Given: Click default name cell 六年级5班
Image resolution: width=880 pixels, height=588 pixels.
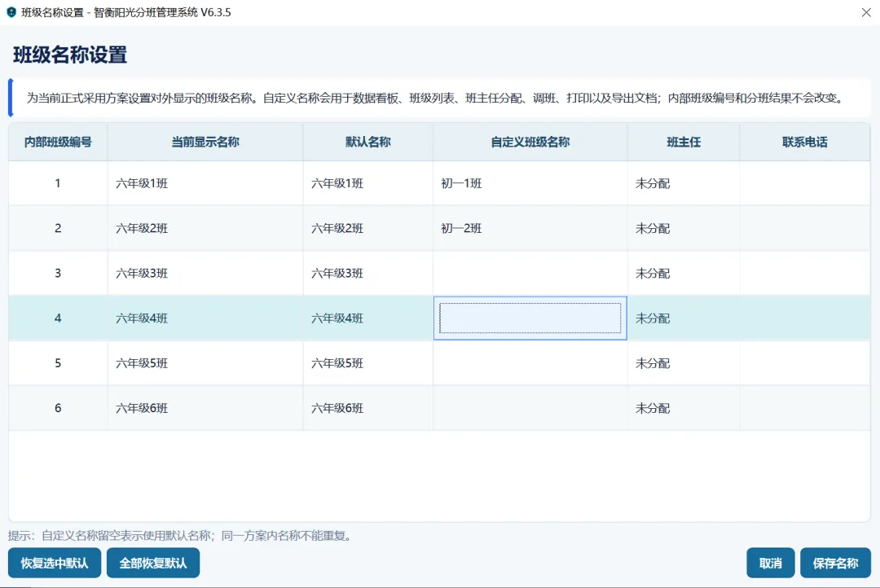Looking at the screenshot, I should (x=368, y=363).
